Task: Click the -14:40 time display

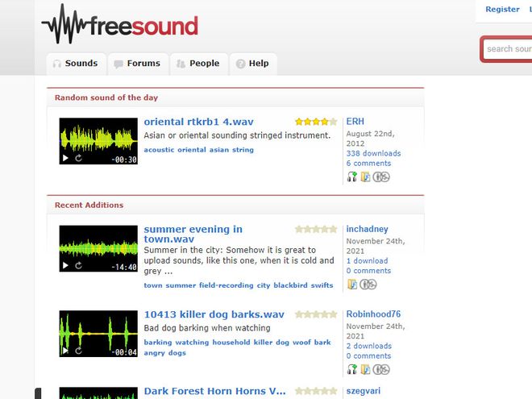Action: pyautogui.click(x=124, y=268)
